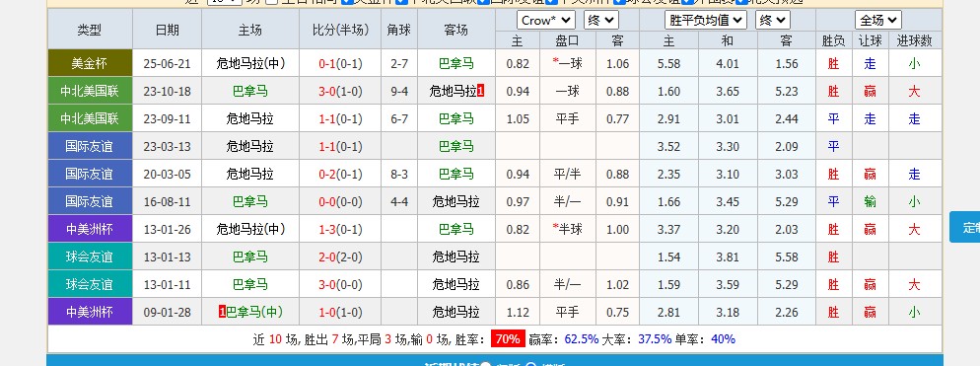This screenshot has width=980, height=366.
Task: Click the 盘口 column header
Action: click(x=568, y=40)
